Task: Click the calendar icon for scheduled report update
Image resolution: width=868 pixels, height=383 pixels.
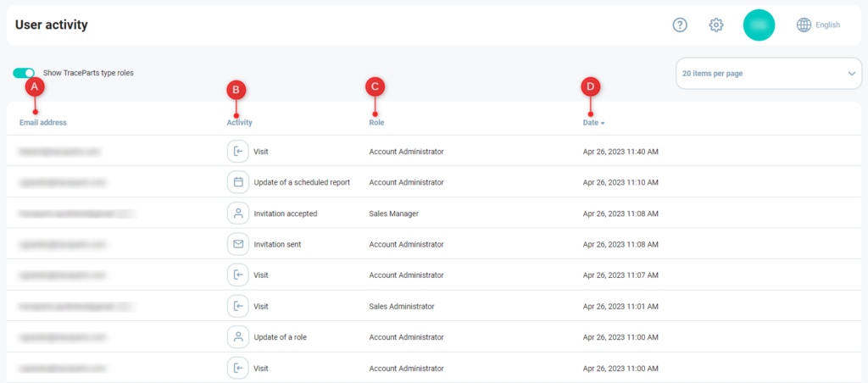Action: click(238, 182)
